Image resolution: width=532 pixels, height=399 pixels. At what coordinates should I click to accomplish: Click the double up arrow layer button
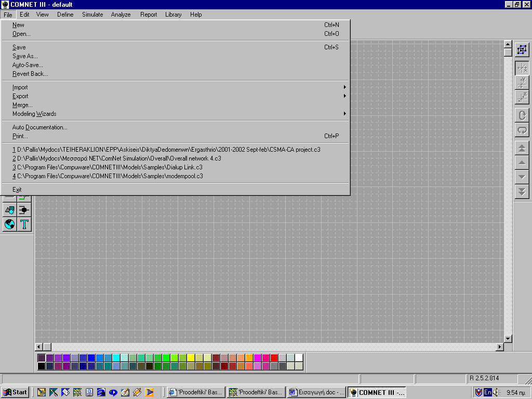522,148
